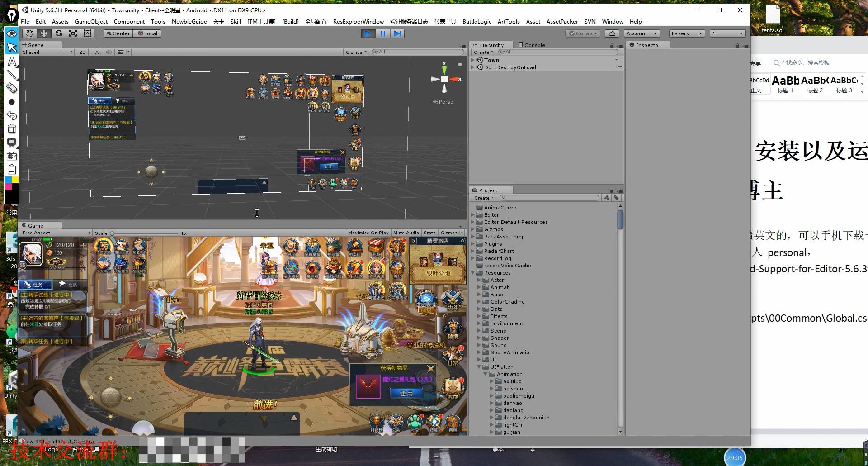
Task: Select the arrow cursor annotation tool
Action: tap(12, 48)
